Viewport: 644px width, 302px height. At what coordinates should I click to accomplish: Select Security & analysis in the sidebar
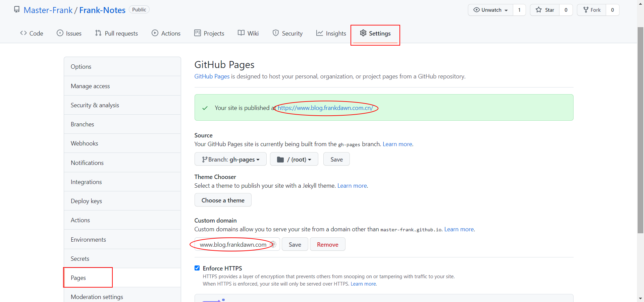pos(122,105)
